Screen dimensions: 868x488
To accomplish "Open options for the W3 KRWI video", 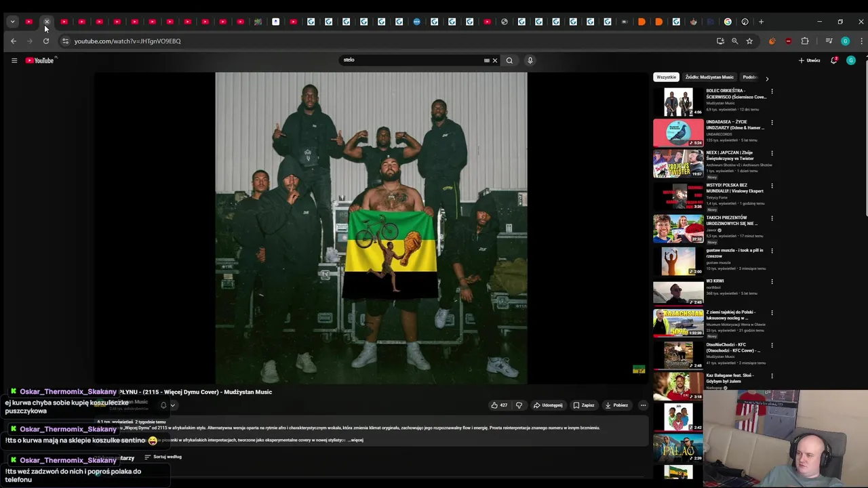I will 772,282.
